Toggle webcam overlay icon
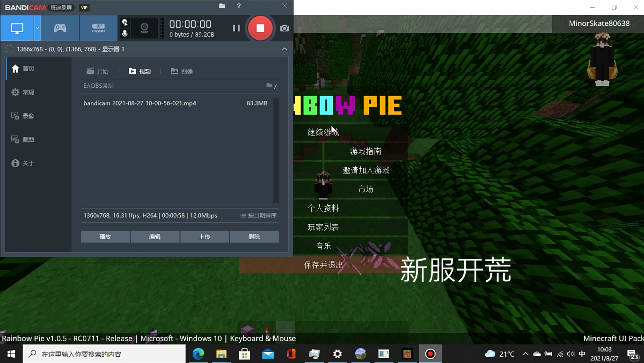644x363 pixels. [x=144, y=28]
